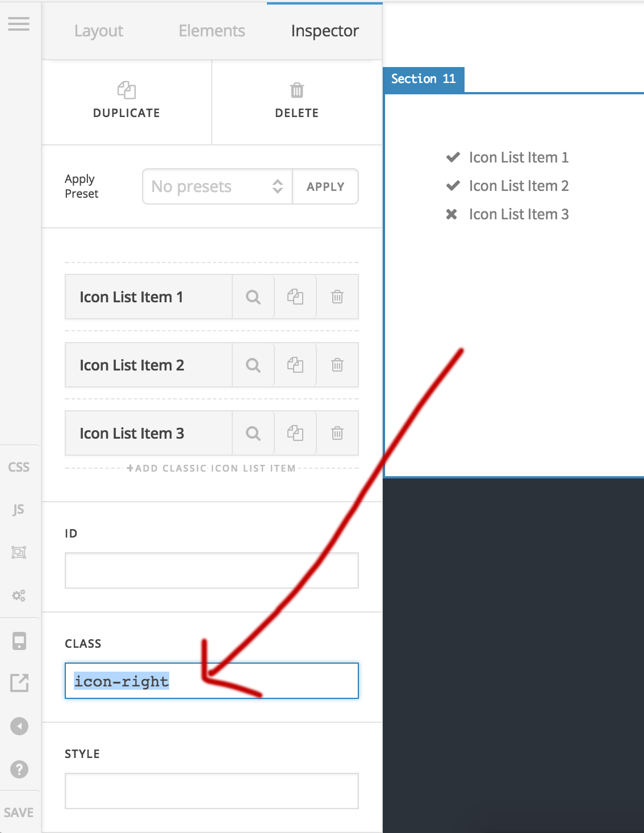Click the help question mark icon
The height and width of the screenshot is (833, 644).
19,769
